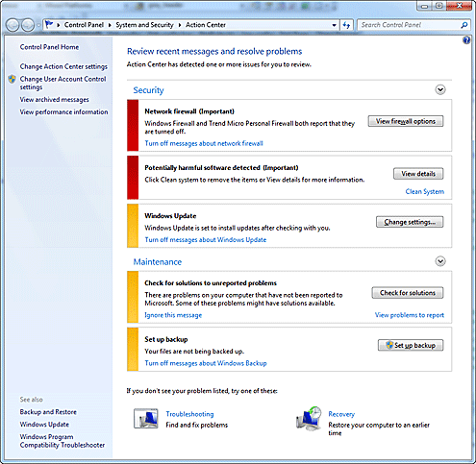This screenshot has width=476, height=464.
Task: Go to Control Panel Home
Action: tap(49, 47)
